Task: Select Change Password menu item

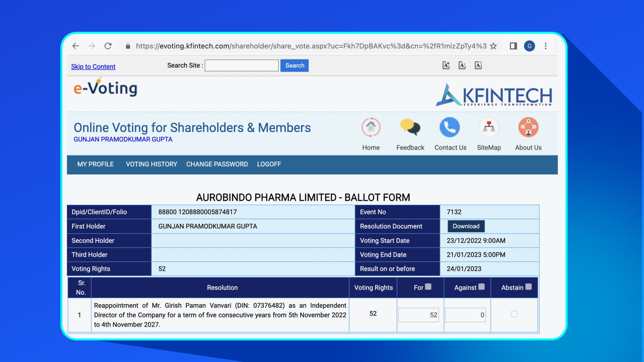Action: [217, 164]
